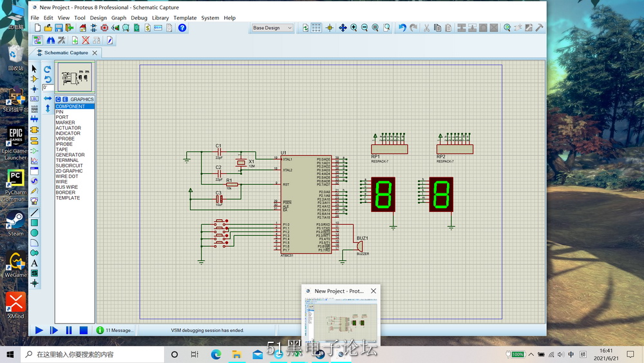Select BUS WIRE in the graphics list
Viewport: 644px width, 363px height.
click(x=74, y=187)
